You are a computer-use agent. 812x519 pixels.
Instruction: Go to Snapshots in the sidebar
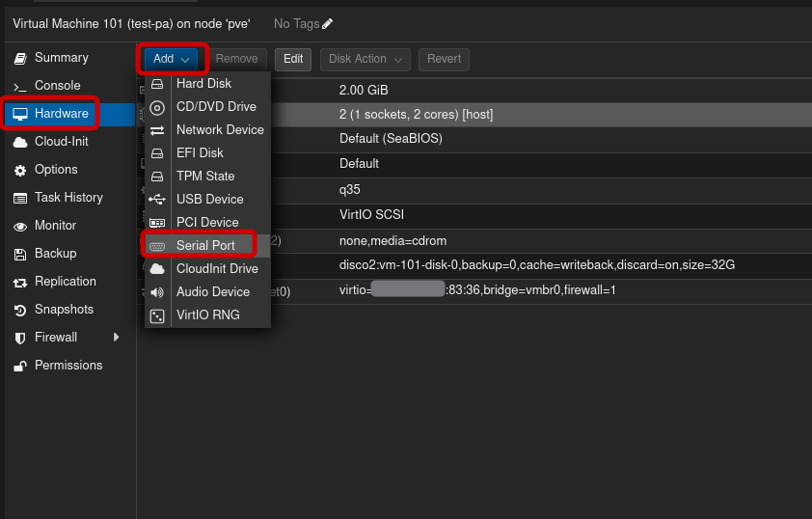click(x=64, y=310)
